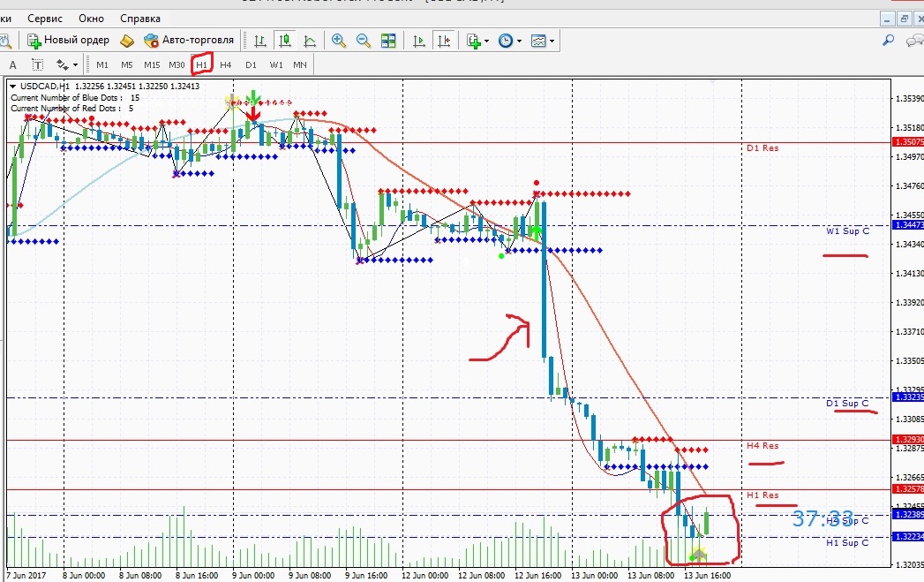Expand the indicators list dropdown
Viewport: 924px width, 582px height.
click(478, 41)
